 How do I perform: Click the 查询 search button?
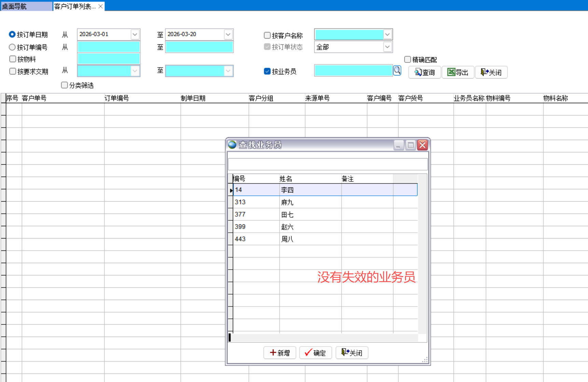tap(424, 72)
